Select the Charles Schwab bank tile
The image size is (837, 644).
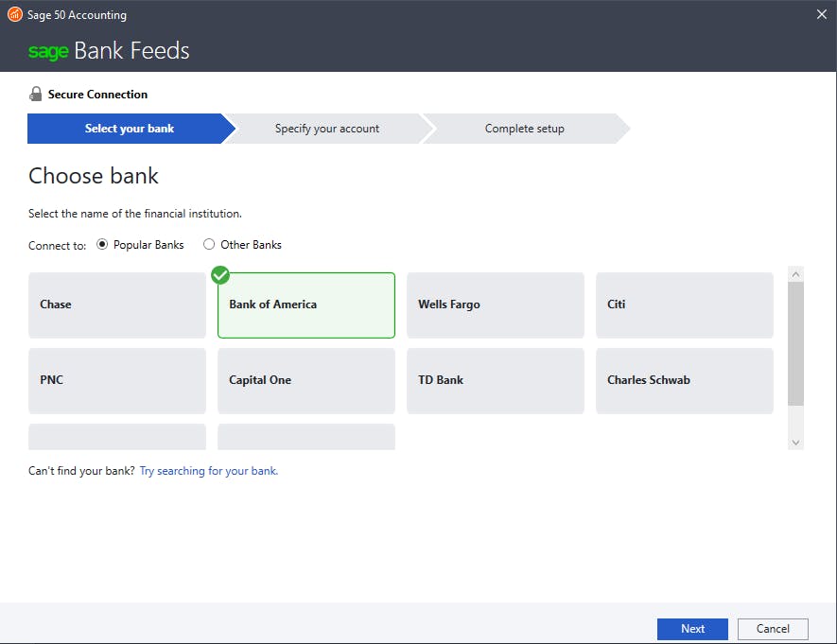click(684, 380)
